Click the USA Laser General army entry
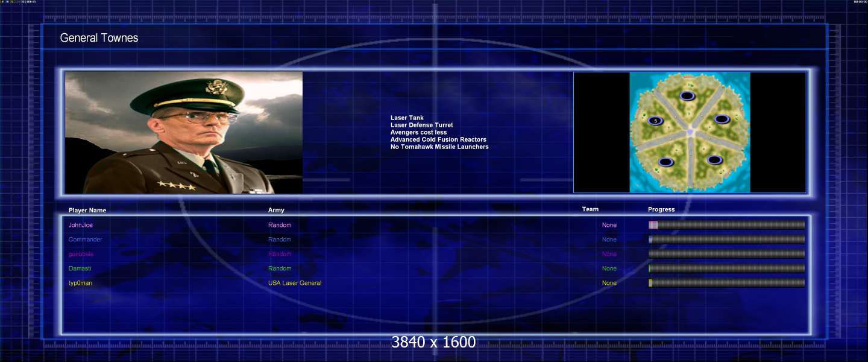 tap(295, 283)
